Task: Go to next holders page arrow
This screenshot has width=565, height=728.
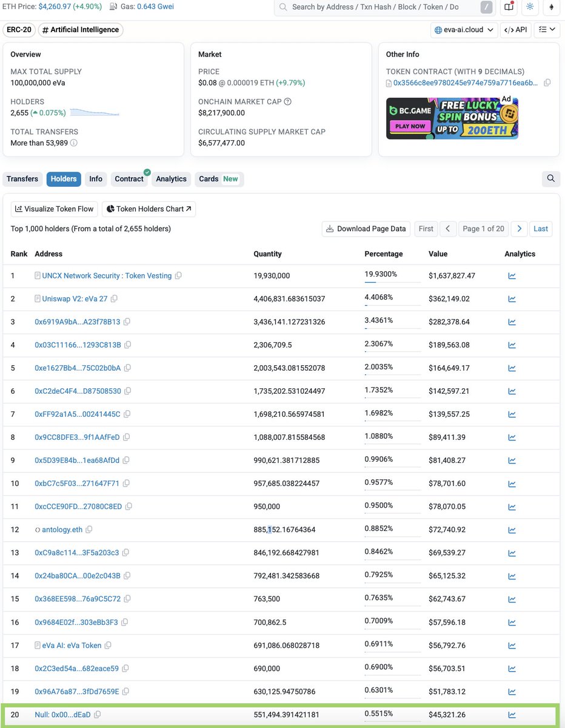Action: pos(519,229)
